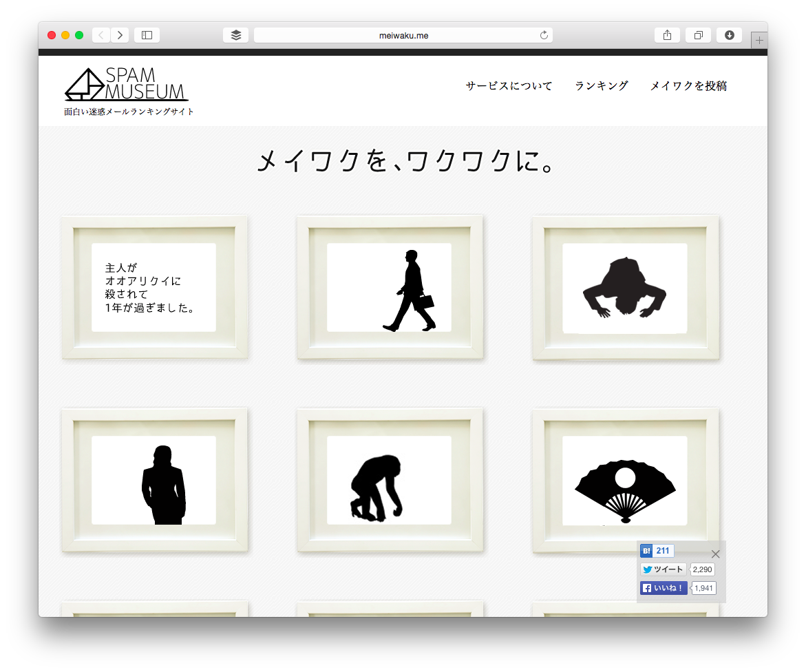
Task: Open ランキング menu item
Action: pos(602,86)
